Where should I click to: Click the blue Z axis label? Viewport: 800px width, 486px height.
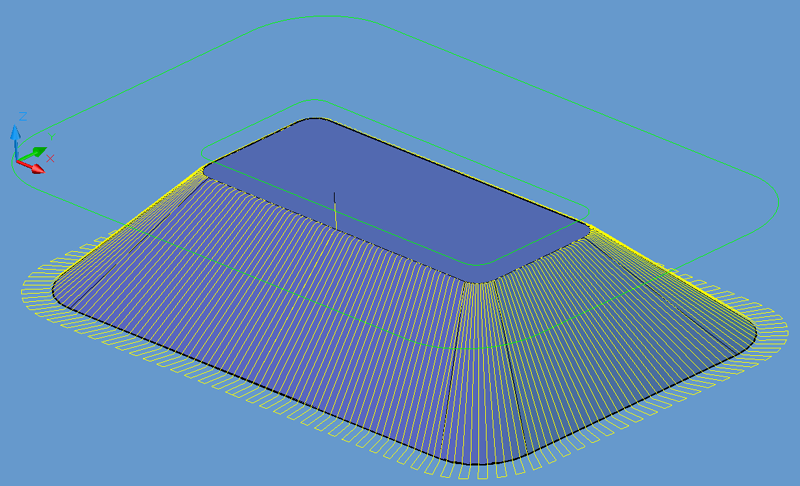tap(22, 117)
